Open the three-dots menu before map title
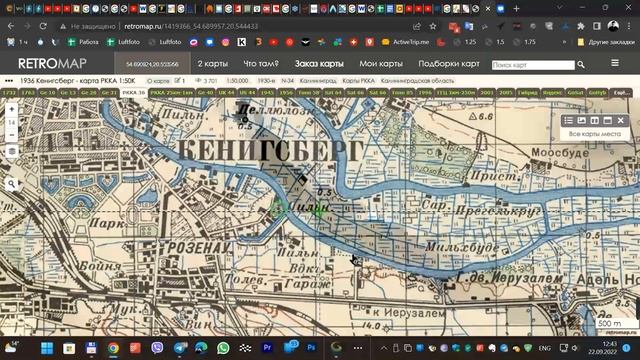Viewport: 640px width, 360px height. coord(9,81)
